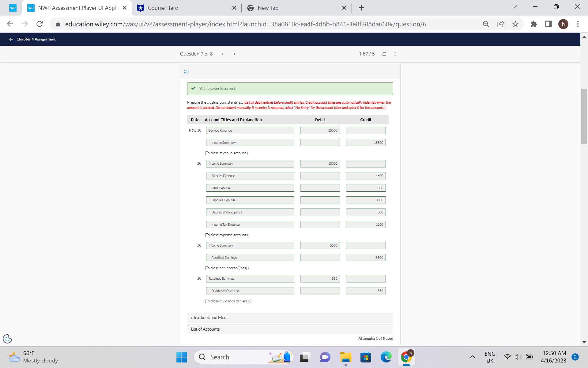
Task: Expand the eTextbook and Media section
Action: pos(290,317)
